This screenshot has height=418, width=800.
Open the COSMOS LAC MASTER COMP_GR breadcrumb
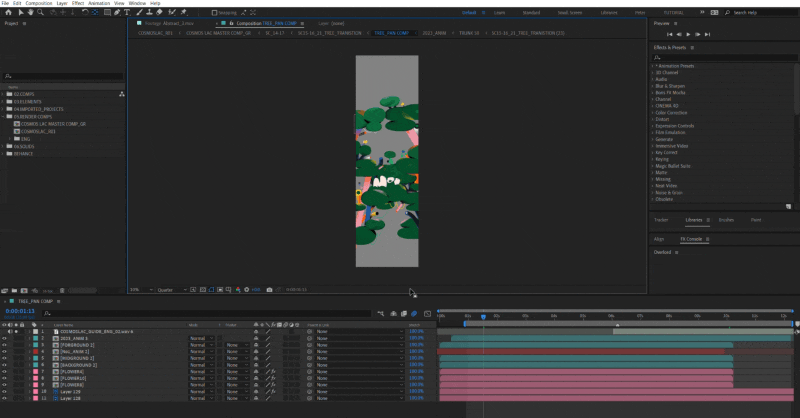tap(217, 32)
